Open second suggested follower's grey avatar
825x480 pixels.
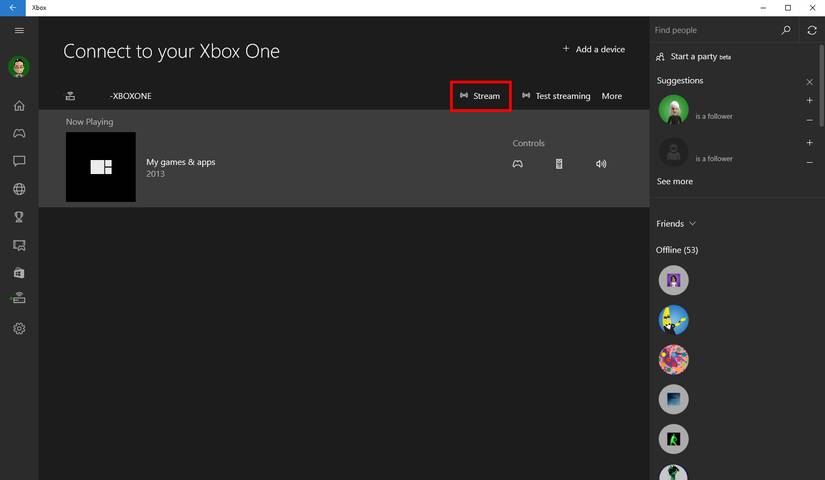(x=673, y=152)
